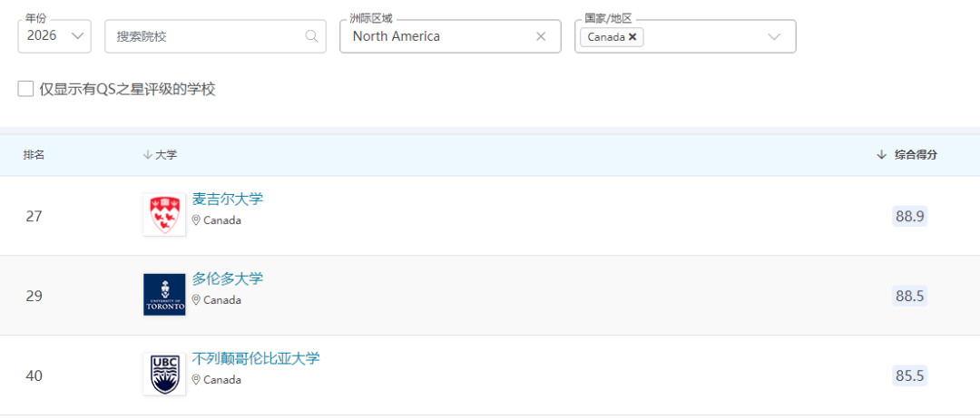Open the McGill University logo thumbnail

pos(164,215)
